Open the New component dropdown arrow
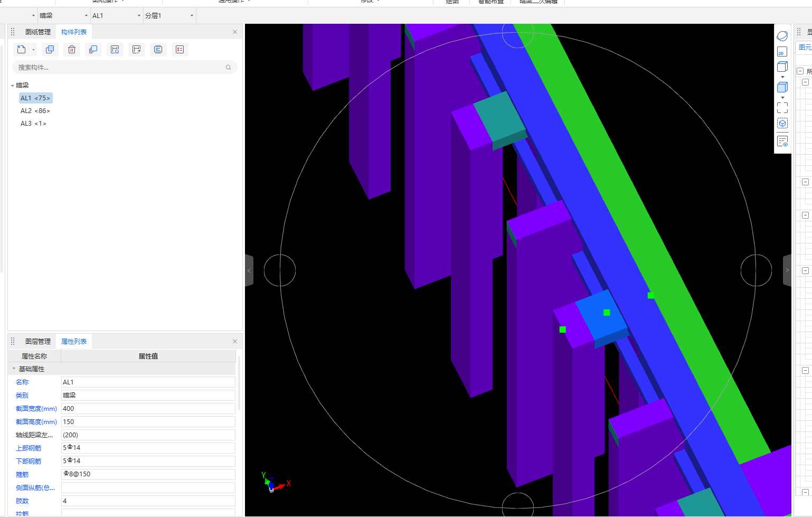The height and width of the screenshot is (517, 812). [33, 50]
